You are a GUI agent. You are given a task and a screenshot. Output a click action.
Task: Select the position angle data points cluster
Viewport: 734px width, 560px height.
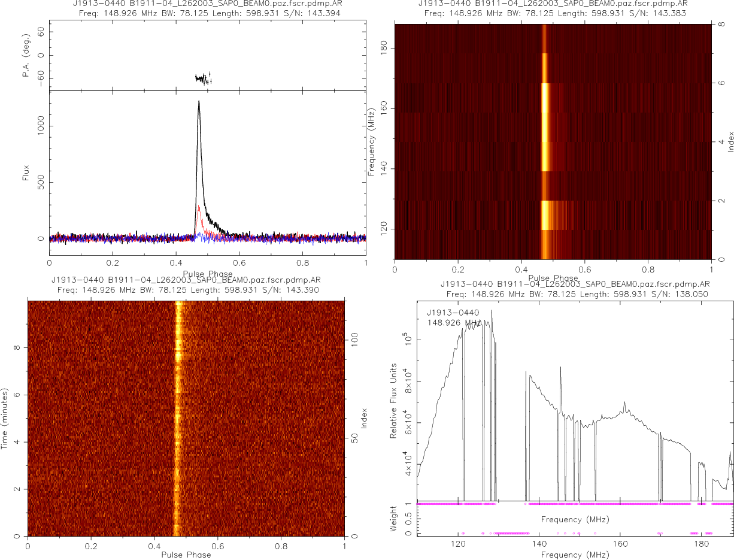coord(204,78)
